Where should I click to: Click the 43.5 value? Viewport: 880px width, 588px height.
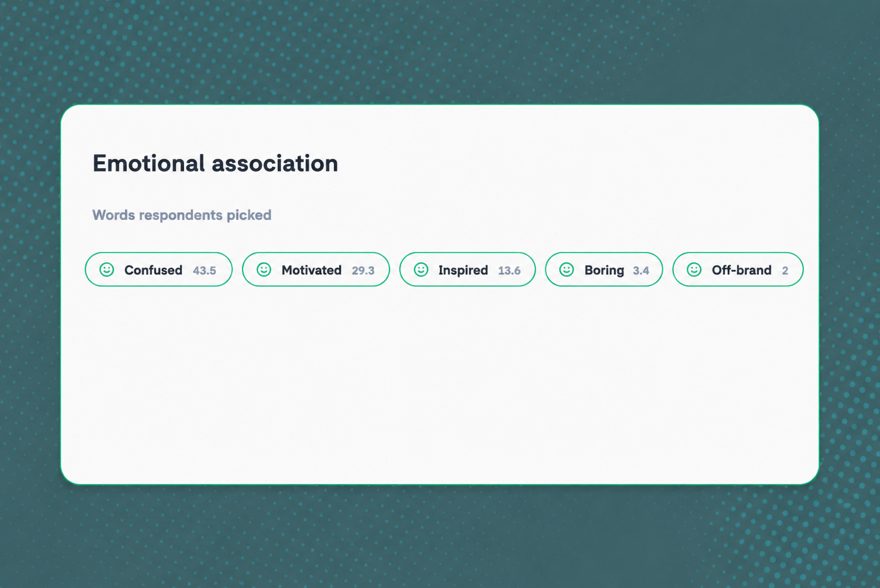(204, 271)
